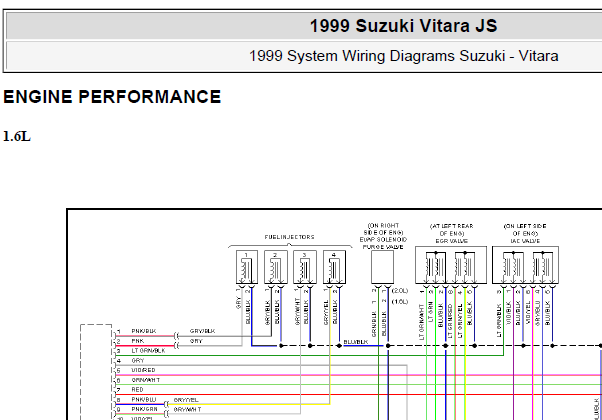
Task: Click the EVAP solenoid purge valve box
Action: (382, 267)
